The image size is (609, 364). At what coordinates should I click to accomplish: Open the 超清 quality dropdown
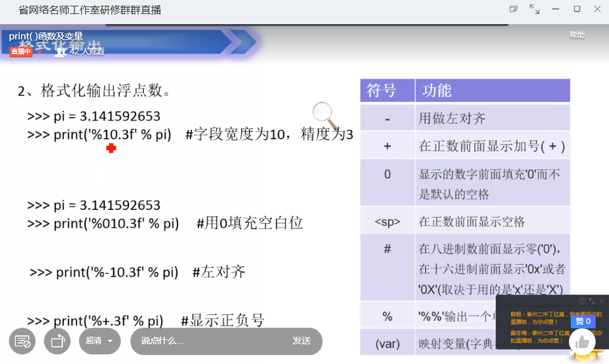(x=100, y=341)
